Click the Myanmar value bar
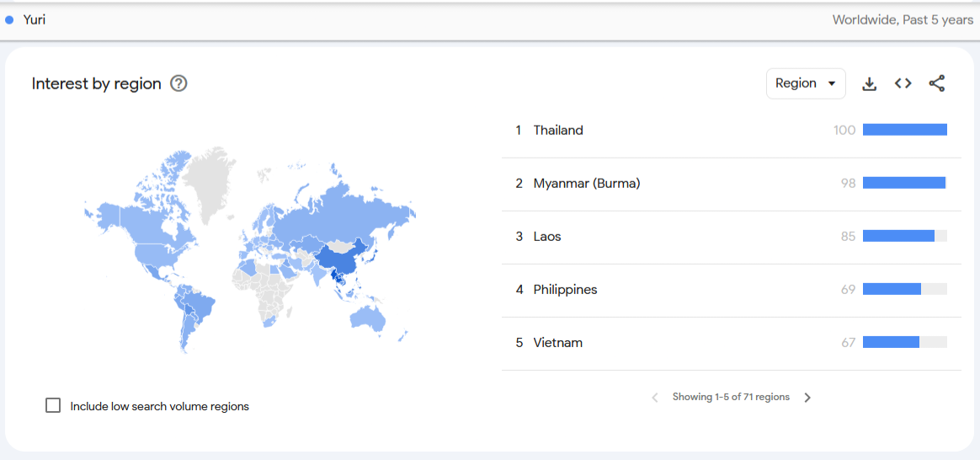 [905, 183]
